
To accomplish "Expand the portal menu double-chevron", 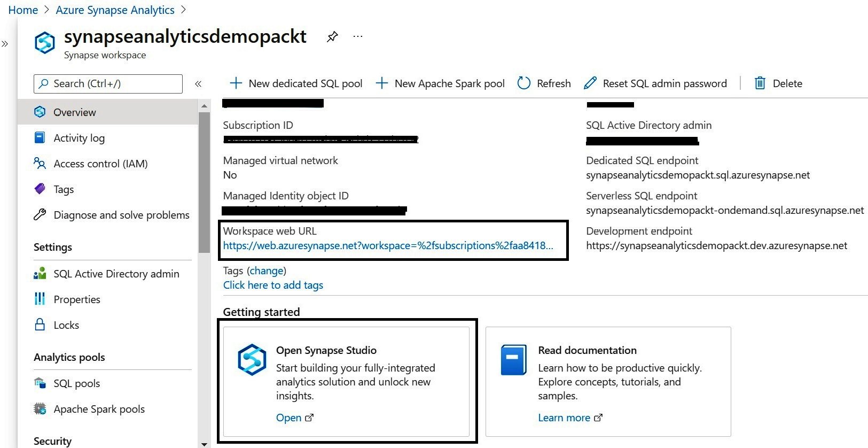I will click(x=5, y=44).
